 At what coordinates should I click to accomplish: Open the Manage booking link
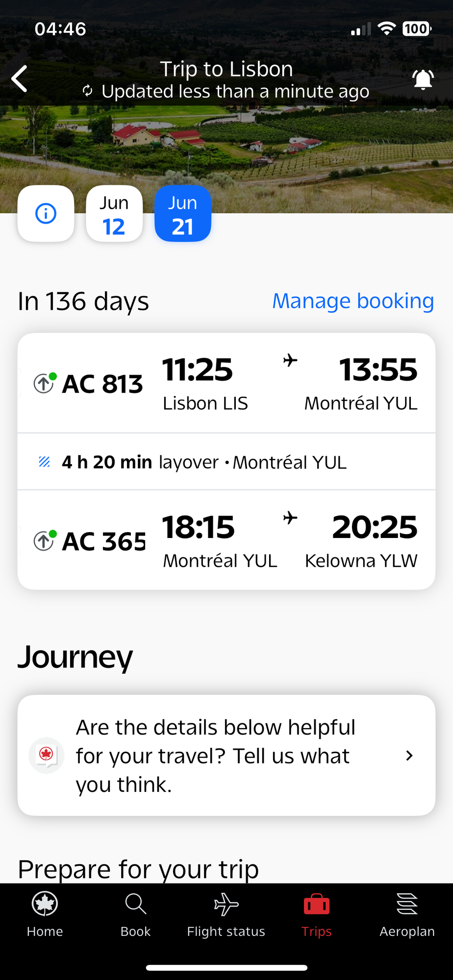[353, 301]
